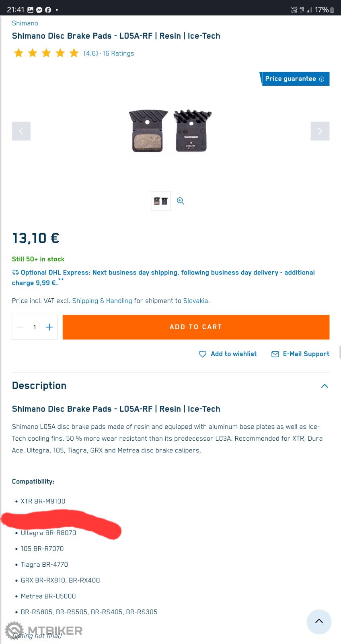341x644 pixels.
Task: Click the quantity input field
Action: (x=35, y=327)
